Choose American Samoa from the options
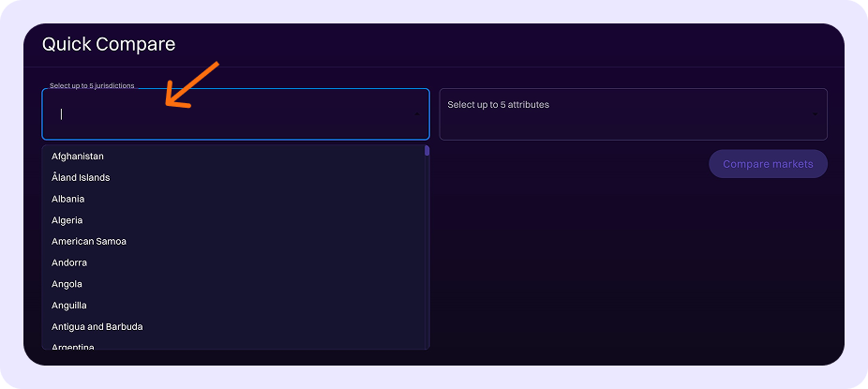868x389 pixels. coord(89,242)
